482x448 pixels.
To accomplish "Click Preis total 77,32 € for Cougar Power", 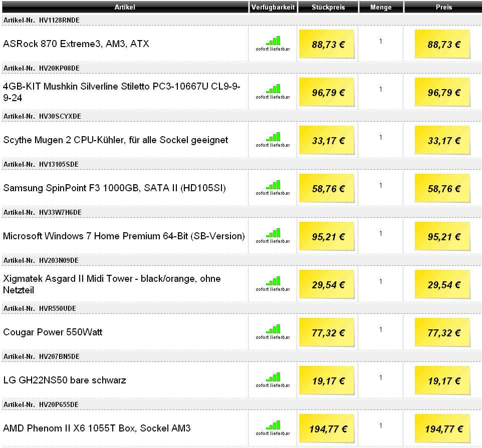I will point(442,332).
